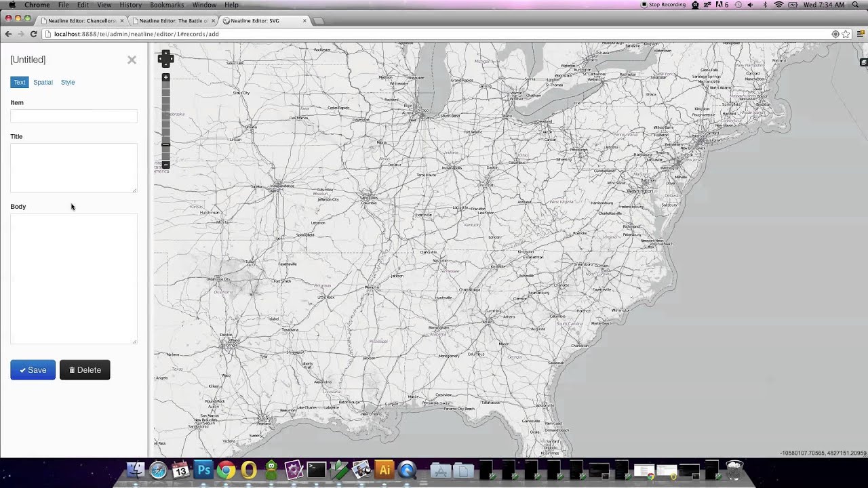This screenshot has height=488, width=868.
Task: Click into the Item input field
Action: point(74,116)
